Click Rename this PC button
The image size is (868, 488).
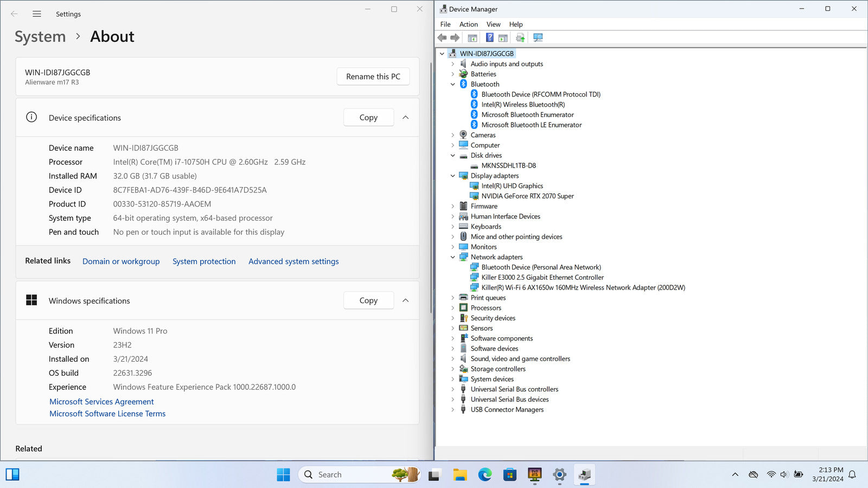(373, 76)
